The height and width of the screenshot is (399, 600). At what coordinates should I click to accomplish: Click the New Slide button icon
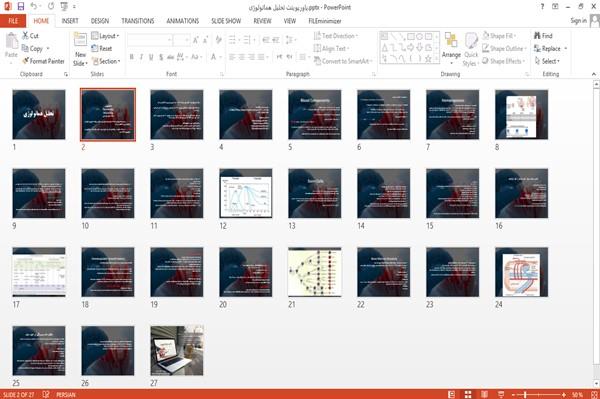coord(80,41)
